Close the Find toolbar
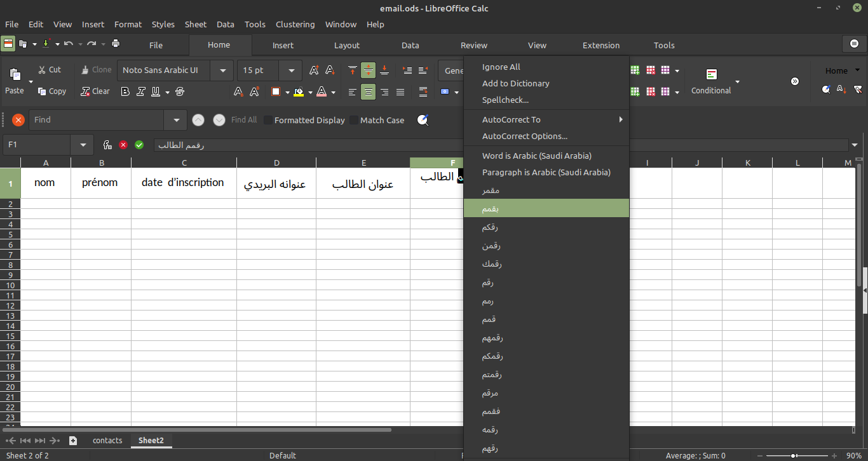 pyautogui.click(x=18, y=120)
